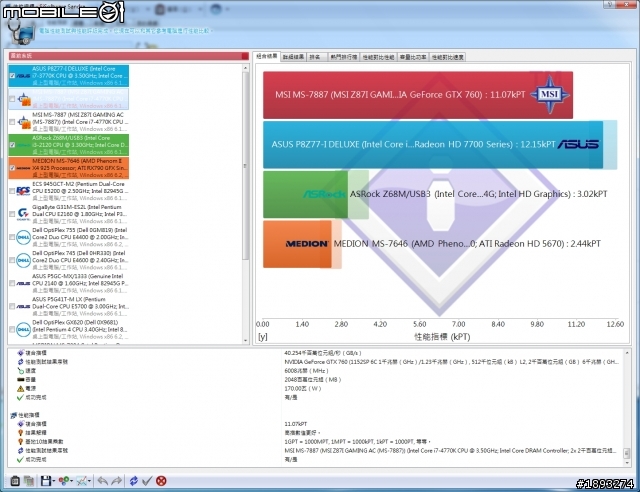Screen dimensions: 640x492
Task: Click the 170.00 W power value
Action: coord(302,388)
